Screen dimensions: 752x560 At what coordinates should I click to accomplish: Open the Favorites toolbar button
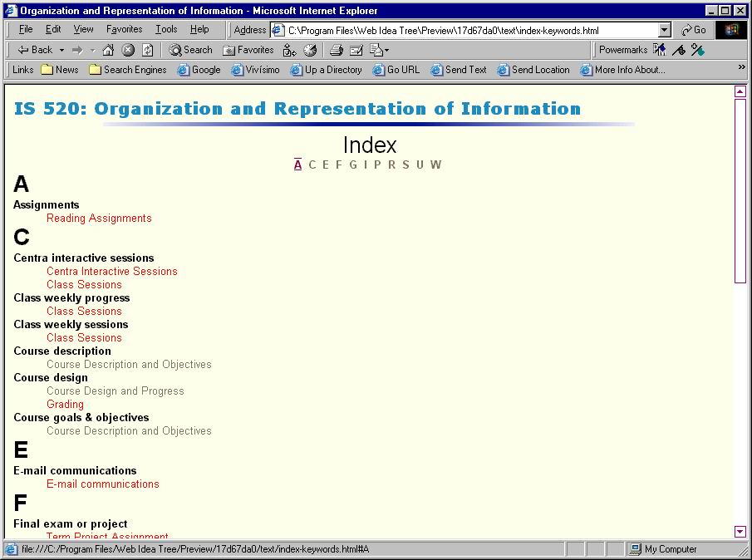pyautogui.click(x=248, y=50)
